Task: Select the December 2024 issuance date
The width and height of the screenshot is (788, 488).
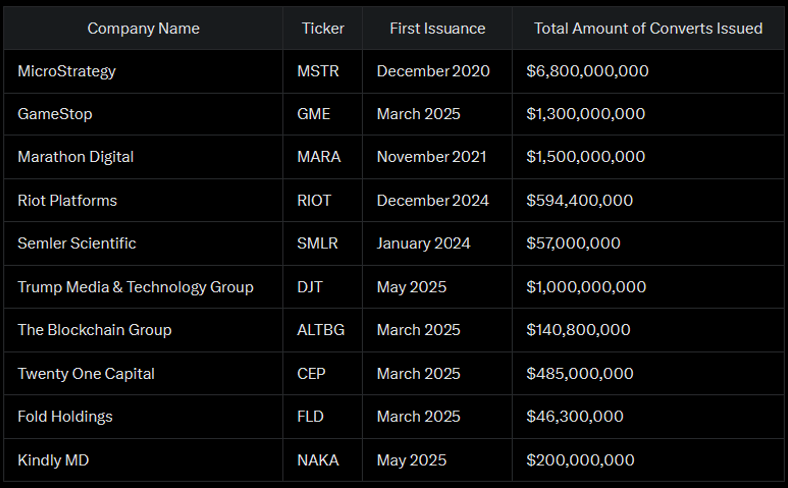Action: tap(433, 200)
